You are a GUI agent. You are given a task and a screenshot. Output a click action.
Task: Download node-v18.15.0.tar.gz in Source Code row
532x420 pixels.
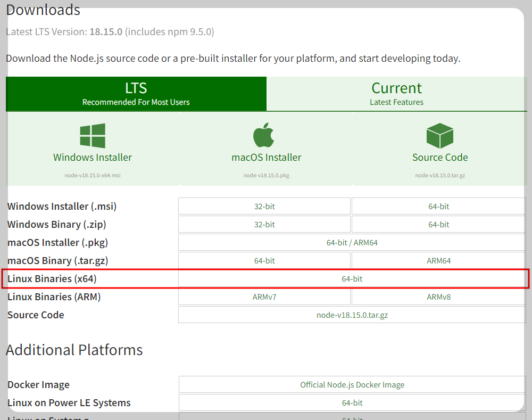352,315
